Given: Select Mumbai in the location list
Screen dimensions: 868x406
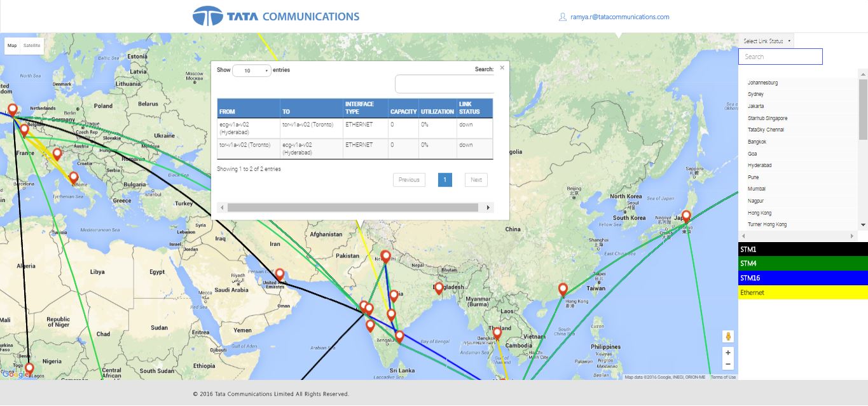Looking at the screenshot, I should [756, 189].
